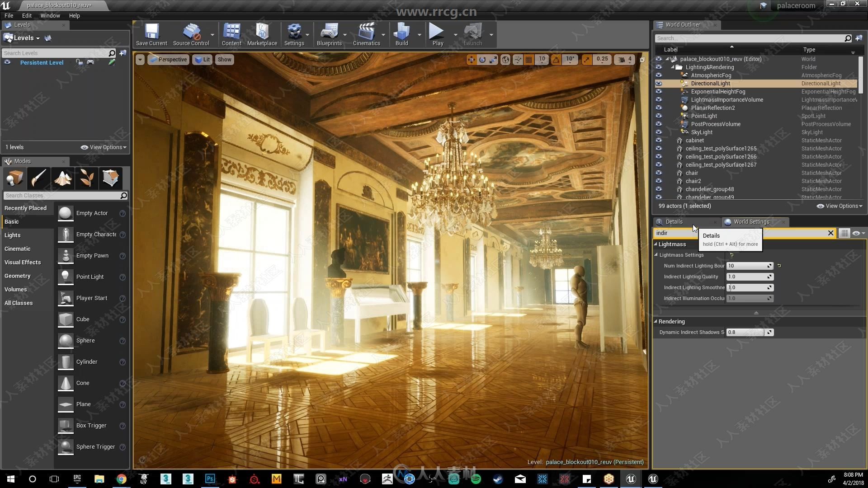Collapse the Rendering section
Image resolution: width=868 pixels, height=488 pixels.
pos(656,321)
